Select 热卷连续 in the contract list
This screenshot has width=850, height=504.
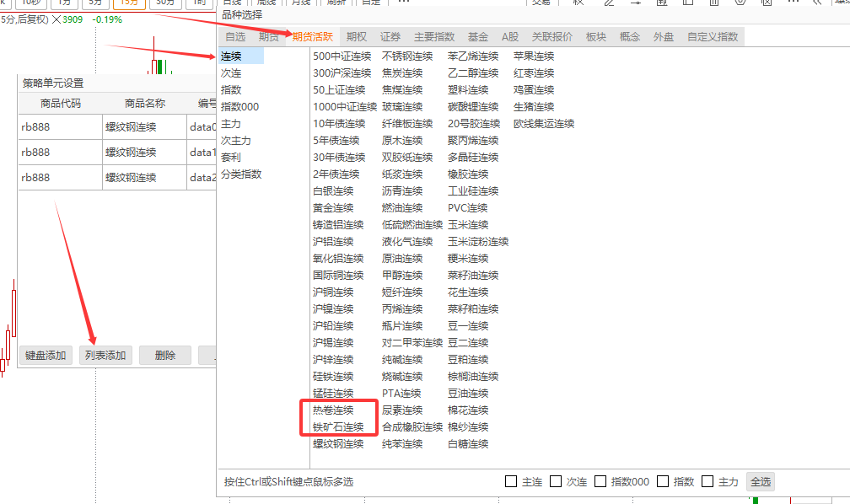[x=333, y=410]
